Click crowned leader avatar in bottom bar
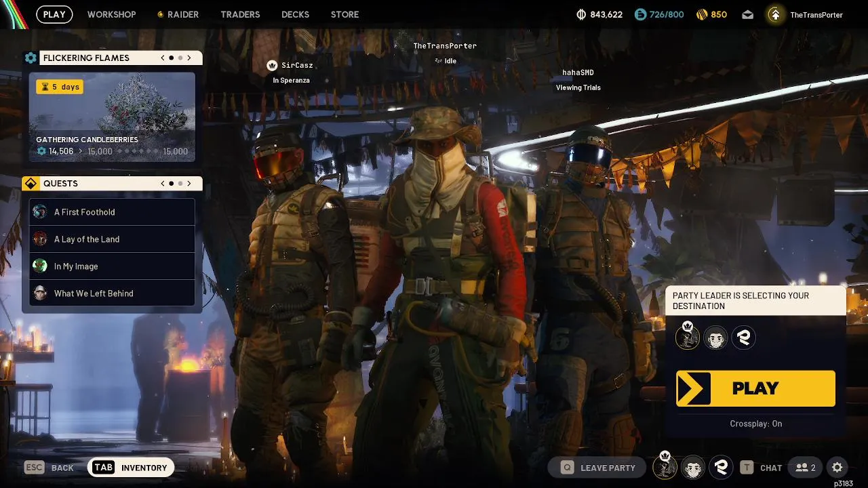 click(665, 466)
